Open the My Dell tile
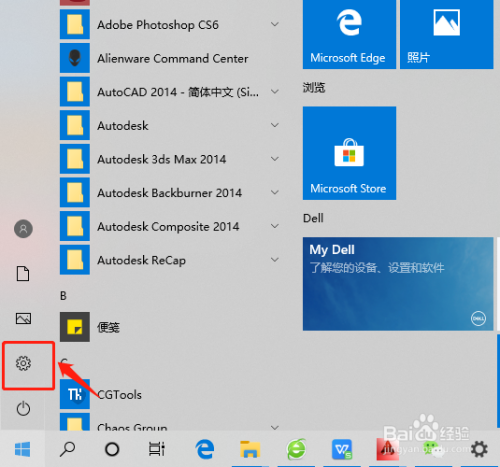 398,284
